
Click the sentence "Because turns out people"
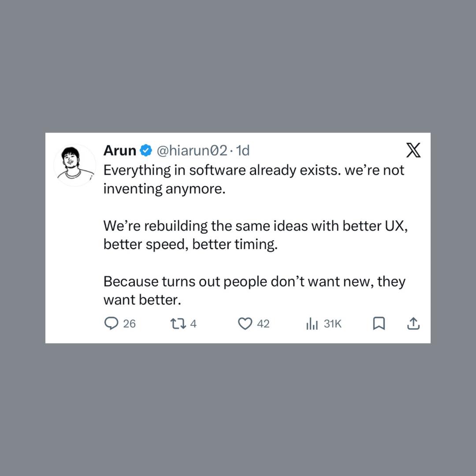(254, 281)
